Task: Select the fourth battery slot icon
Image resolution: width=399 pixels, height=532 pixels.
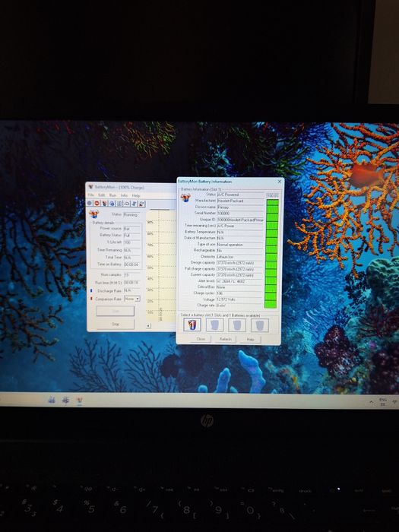Action: point(260,325)
